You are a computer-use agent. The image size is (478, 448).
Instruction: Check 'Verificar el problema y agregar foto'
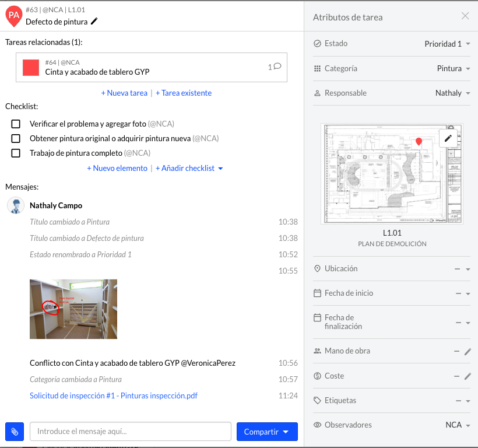coord(16,124)
